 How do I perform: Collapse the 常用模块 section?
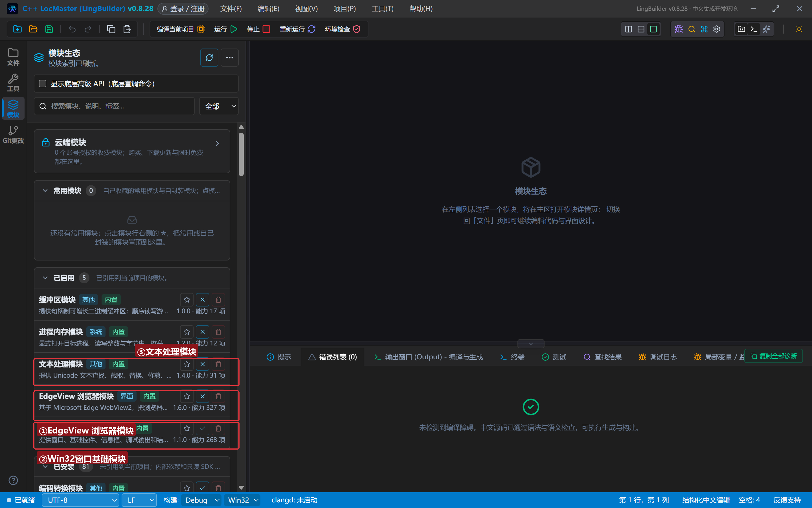[x=45, y=190]
